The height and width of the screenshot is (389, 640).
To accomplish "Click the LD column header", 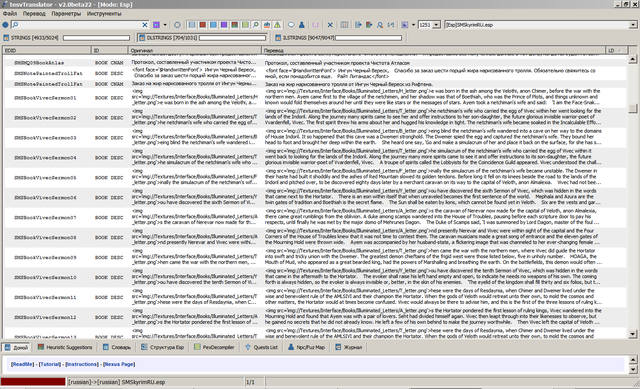I will click(x=616, y=50).
